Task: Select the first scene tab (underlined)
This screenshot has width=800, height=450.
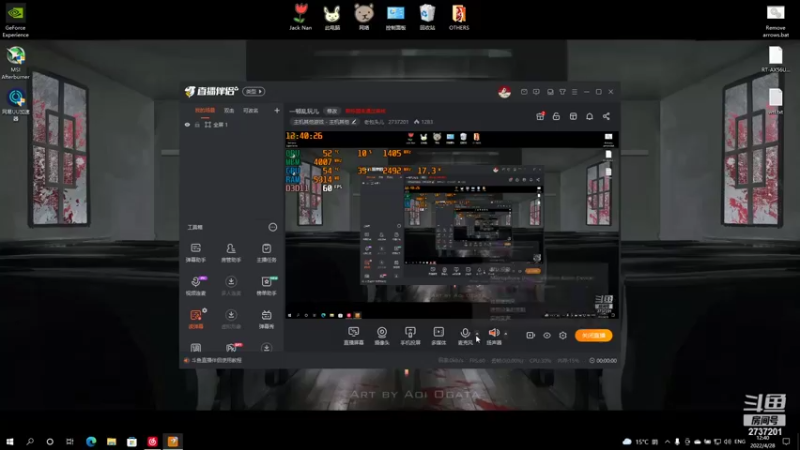Action: (205, 110)
